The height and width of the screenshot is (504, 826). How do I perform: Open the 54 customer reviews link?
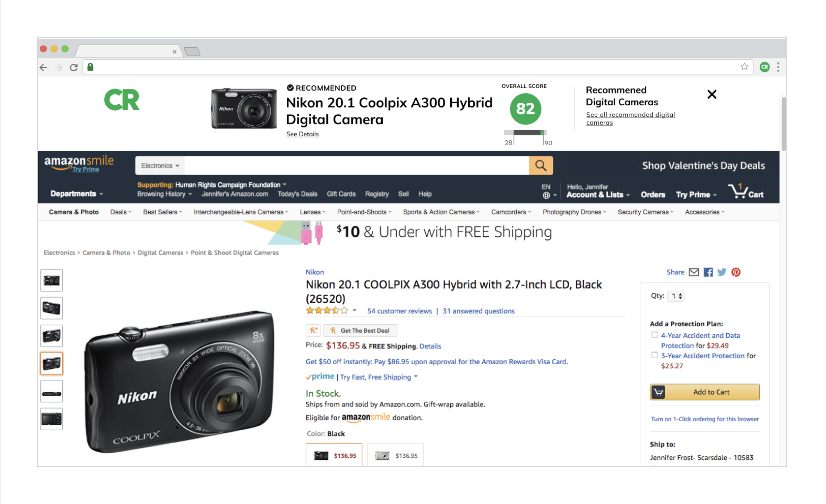(399, 311)
